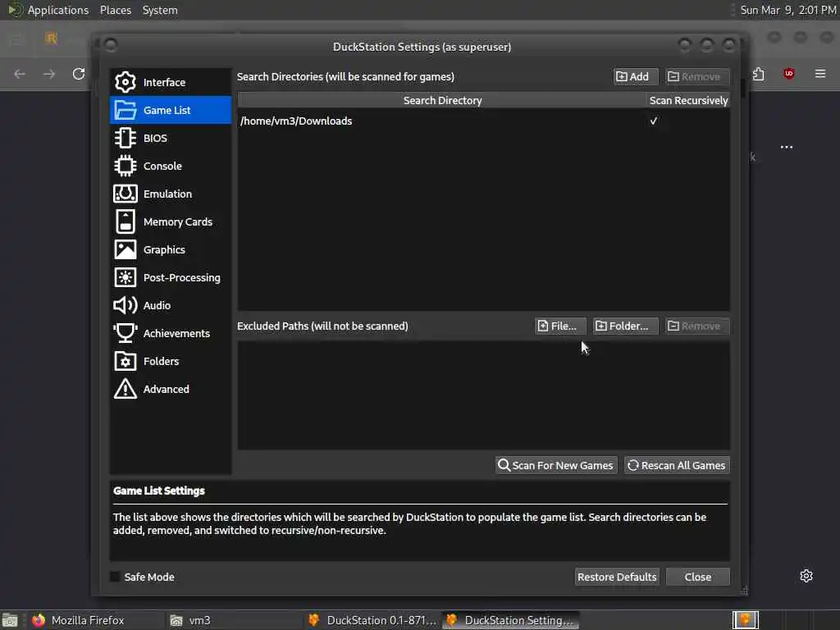Click the Achievements trophy icon
The height and width of the screenshot is (630, 840).
pyautogui.click(x=126, y=333)
